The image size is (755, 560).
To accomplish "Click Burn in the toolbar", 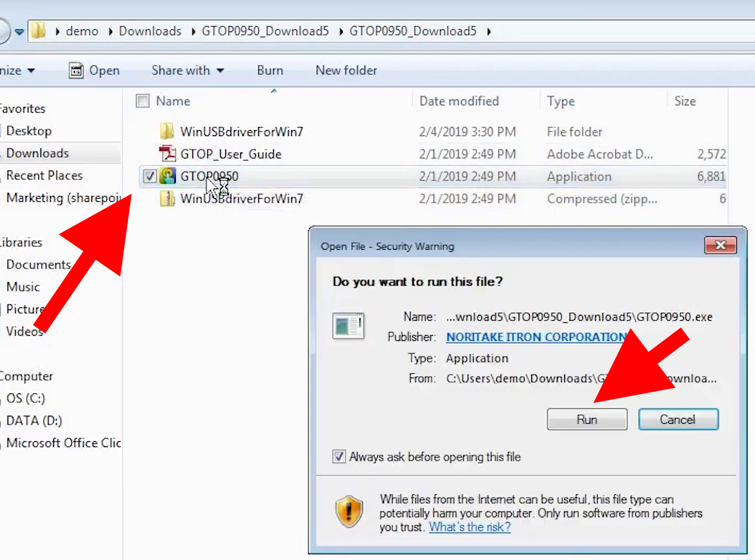I will pos(269,70).
